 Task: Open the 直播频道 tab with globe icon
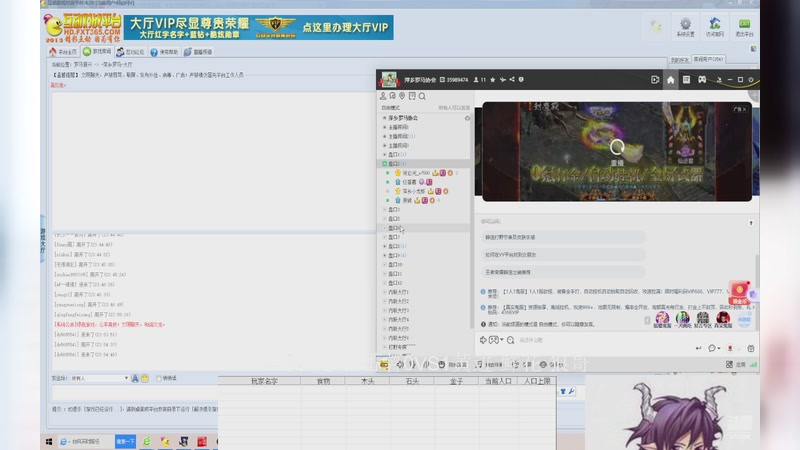pyautogui.click(x=198, y=52)
